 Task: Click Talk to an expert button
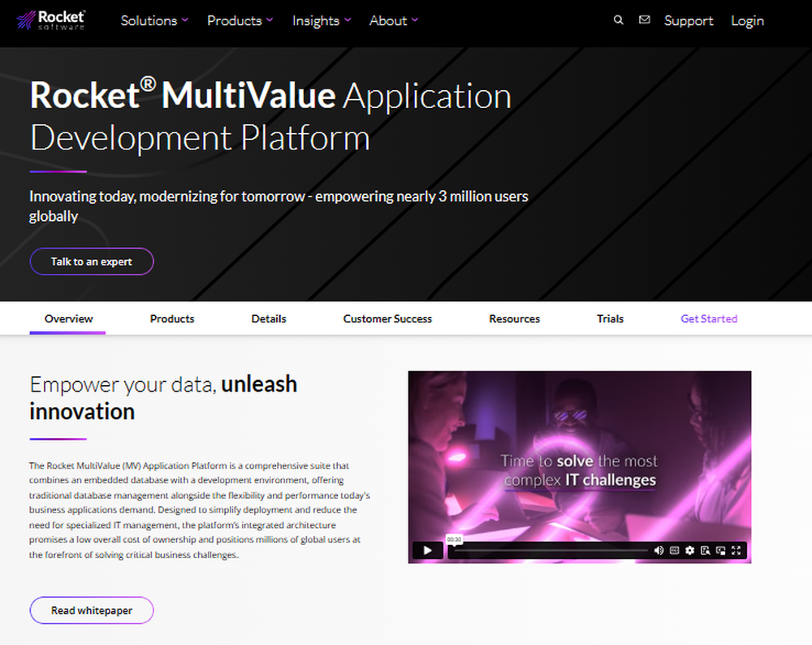click(92, 262)
